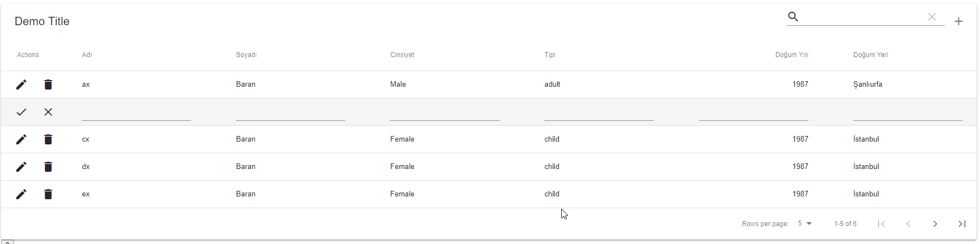Screen dimensions: 980x244
Task: Focus the search input field
Action: click(862, 17)
